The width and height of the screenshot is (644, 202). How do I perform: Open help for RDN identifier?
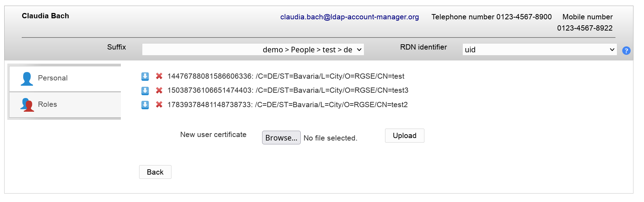click(x=626, y=51)
